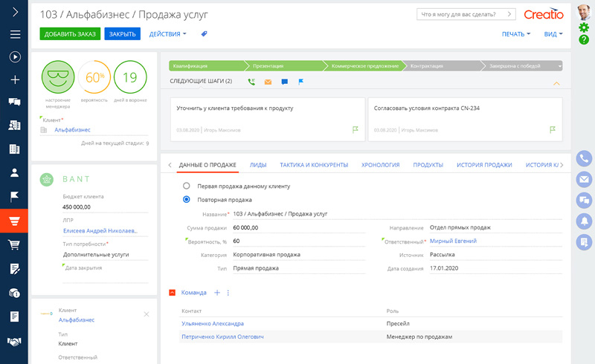Open the user profile photo
The height and width of the screenshot is (364, 595).
(584, 12)
